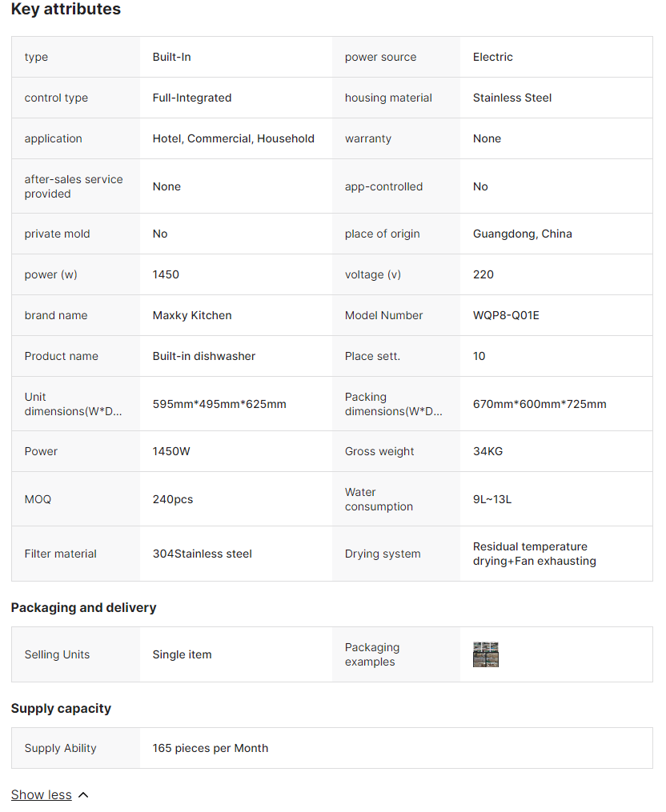Select the Model Number value WQP8-Q01E
The height and width of the screenshot is (812, 666).
(x=506, y=315)
